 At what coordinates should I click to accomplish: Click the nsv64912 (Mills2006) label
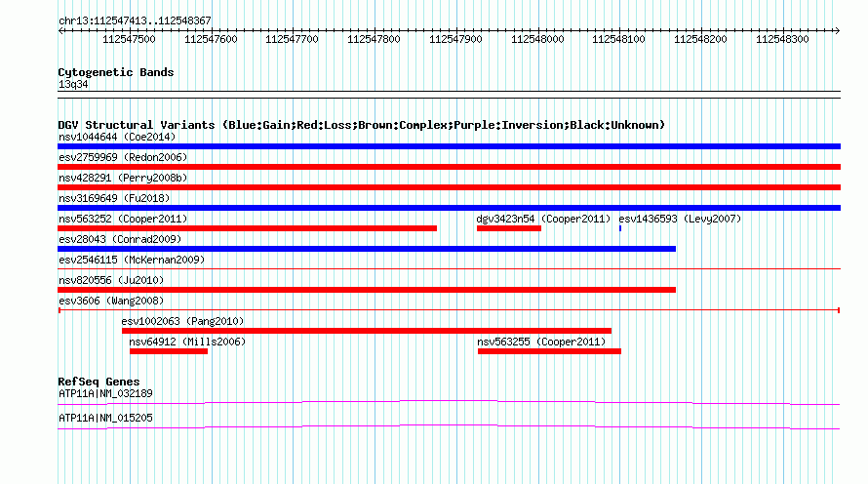tap(187, 342)
